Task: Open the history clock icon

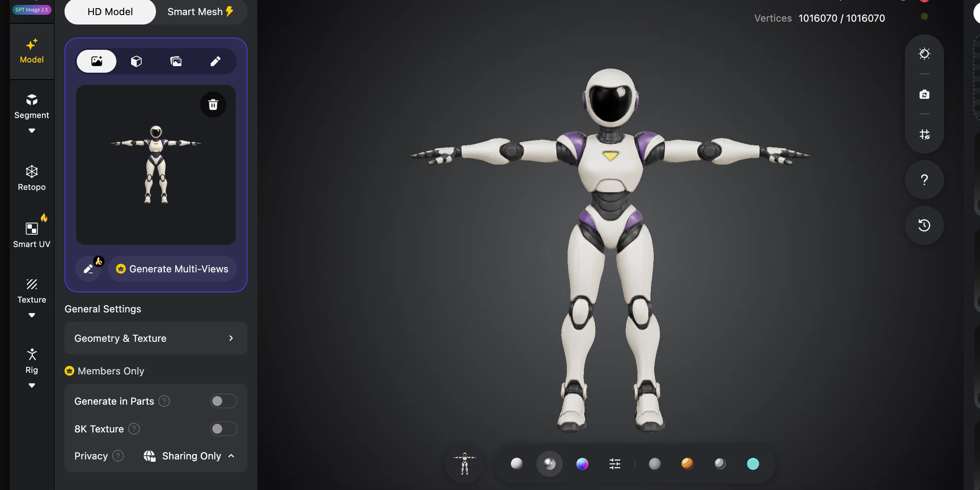Action: point(924,225)
